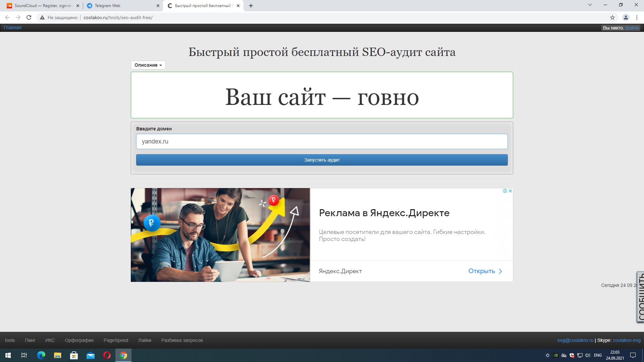This screenshot has height=362, width=644.
Task: Close the ad with the X icon
Action: (510, 191)
